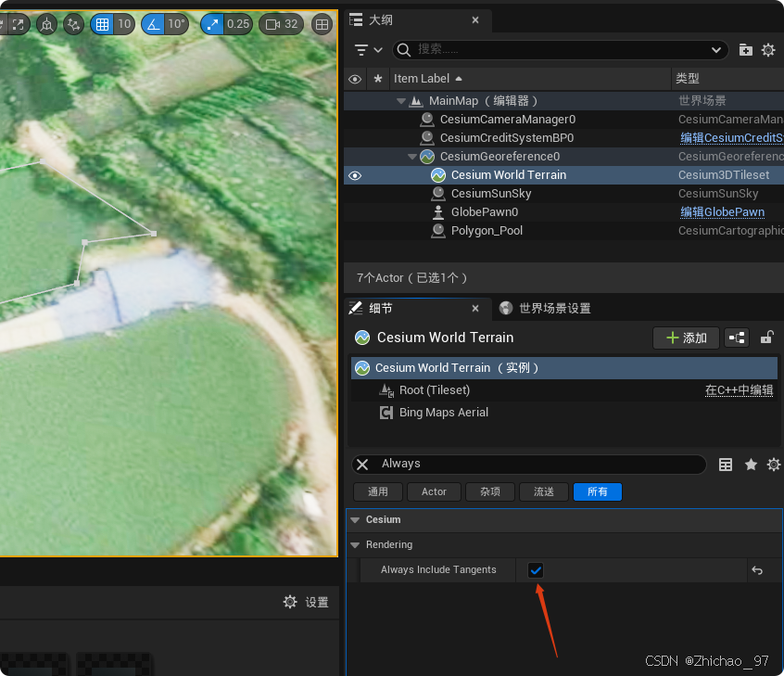Screen dimensions: 784x676
Task: Select Cesium World Terrain (实例) component
Action: 564,368
